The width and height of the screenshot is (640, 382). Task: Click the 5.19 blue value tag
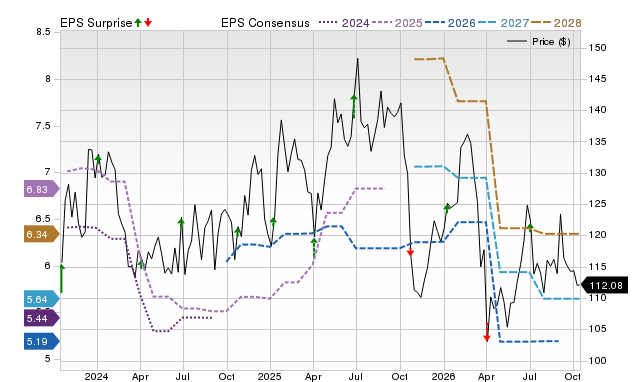click(x=42, y=341)
